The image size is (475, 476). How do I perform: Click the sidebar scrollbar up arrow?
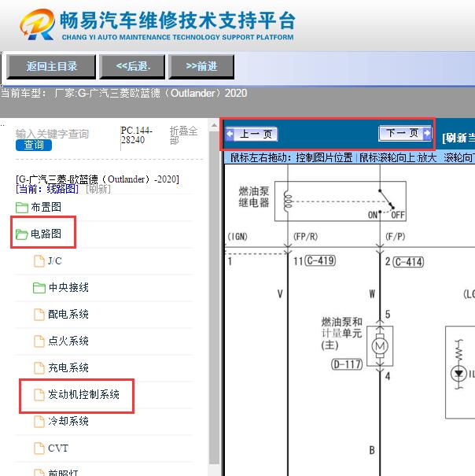[x=214, y=125]
